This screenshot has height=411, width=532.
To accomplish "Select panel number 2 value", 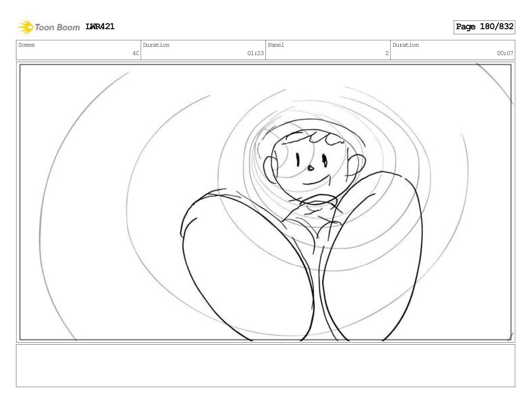I will (387, 53).
